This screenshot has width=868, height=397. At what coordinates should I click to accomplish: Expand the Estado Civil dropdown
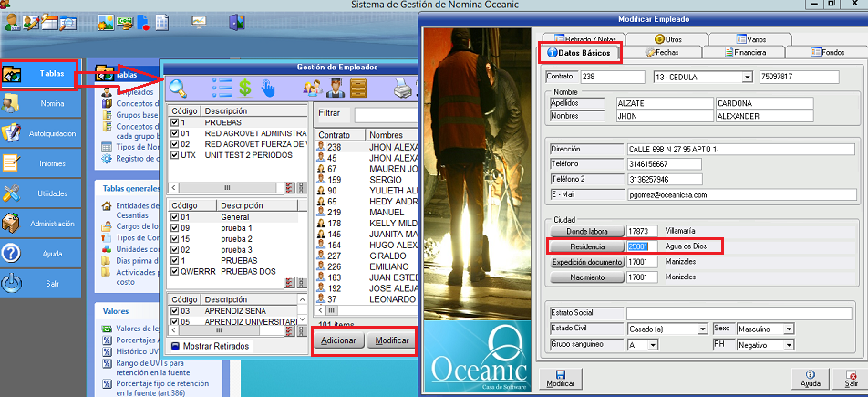[702, 329]
